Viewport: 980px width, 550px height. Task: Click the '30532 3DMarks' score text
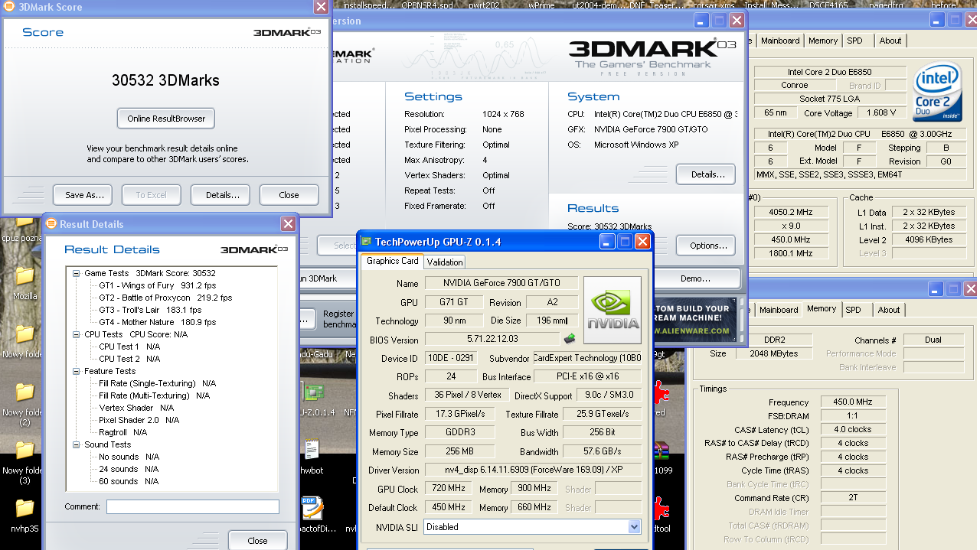[165, 80]
